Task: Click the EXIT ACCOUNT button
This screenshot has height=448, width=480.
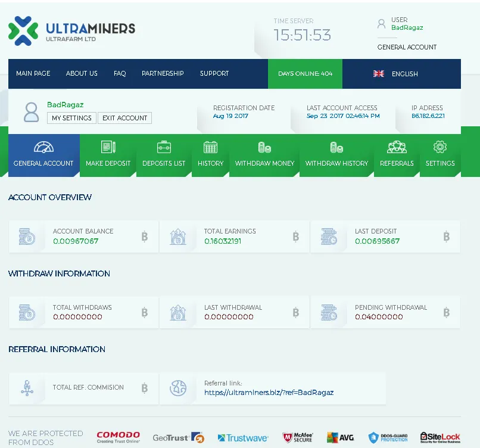Action: [x=124, y=118]
